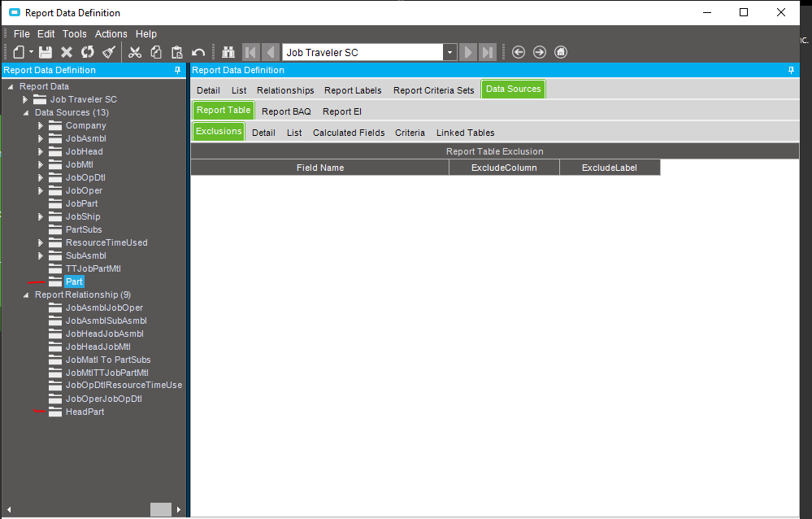The width and height of the screenshot is (812, 519).
Task: Pin the right Report Data Definition panel
Action: [792, 70]
